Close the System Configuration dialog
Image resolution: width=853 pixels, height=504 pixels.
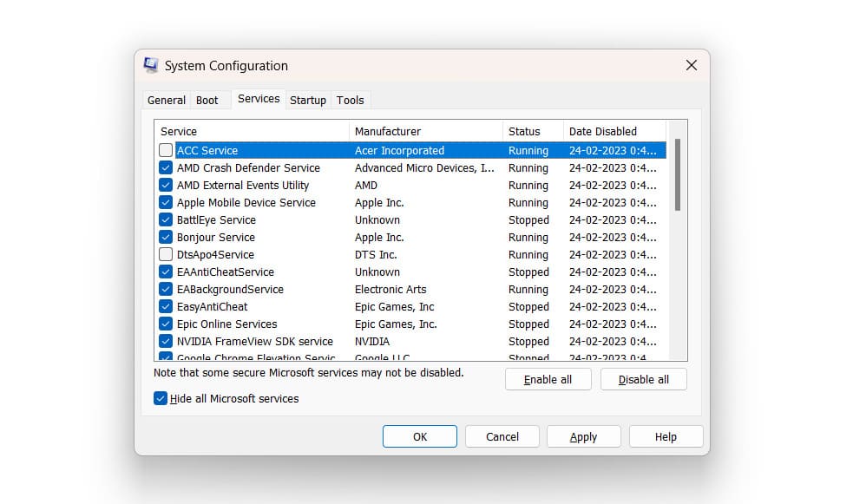coord(692,65)
